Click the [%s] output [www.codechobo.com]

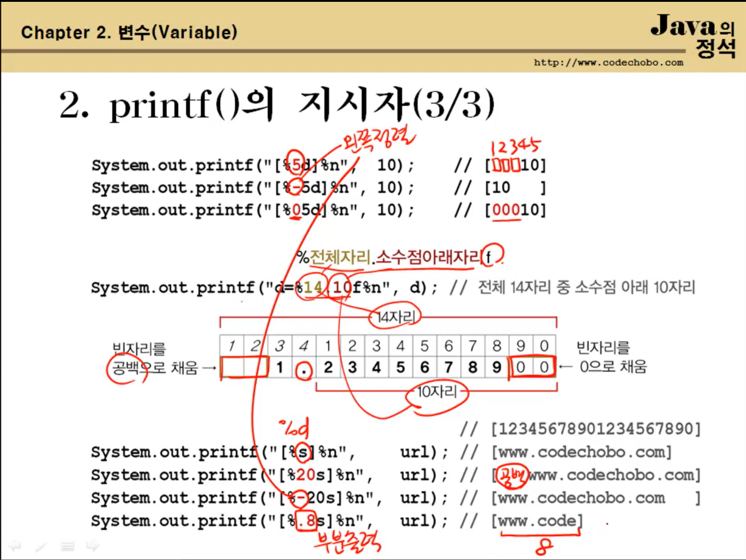[x=581, y=452]
